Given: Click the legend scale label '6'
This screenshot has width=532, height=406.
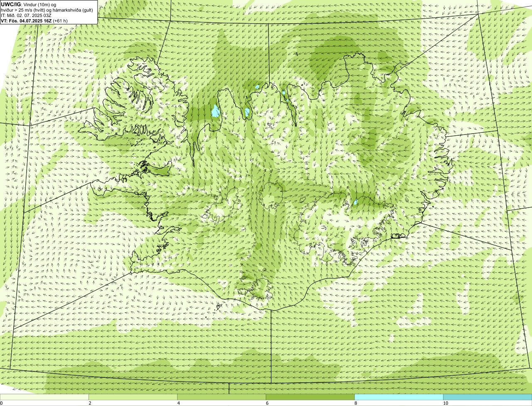Looking at the screenshot, I should [267, 403].
